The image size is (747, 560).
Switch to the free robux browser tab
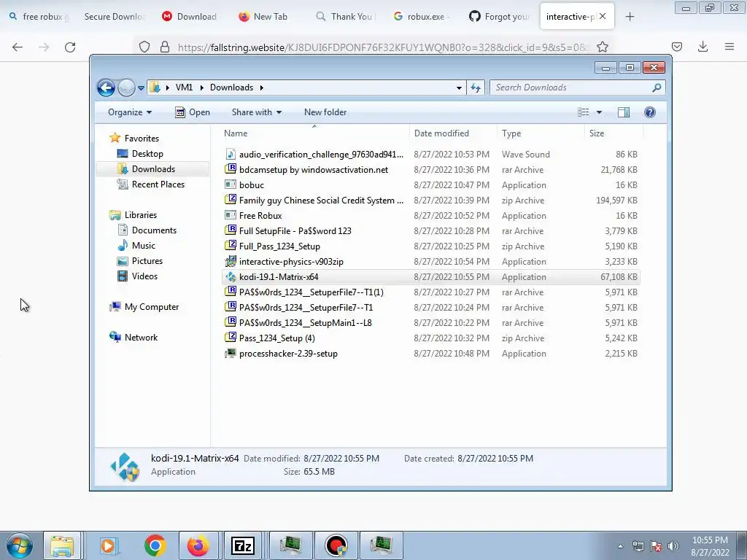pos(38,17)
